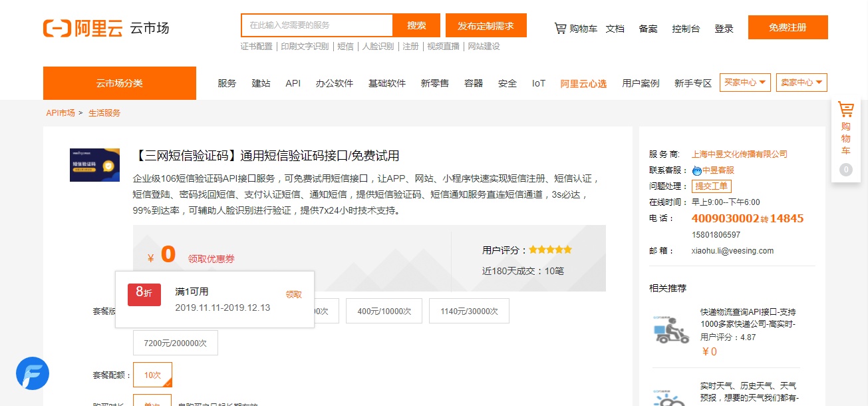Click the 短信 hot keyword
The width and height of the screenshot is (868, 406).
(345, 47)
